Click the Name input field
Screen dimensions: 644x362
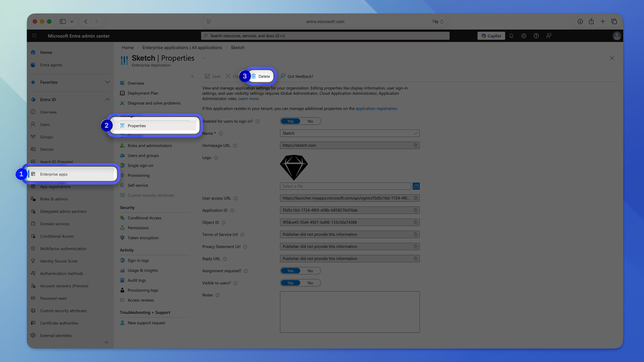[350, 133]
